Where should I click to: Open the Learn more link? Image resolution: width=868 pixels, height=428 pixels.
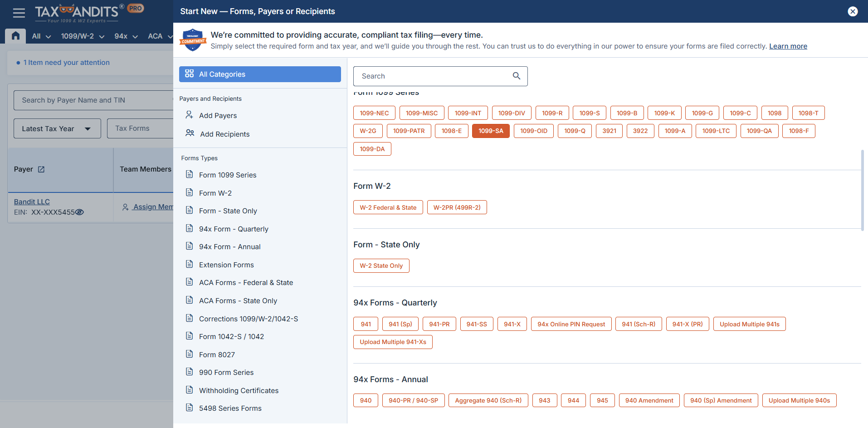788,46
